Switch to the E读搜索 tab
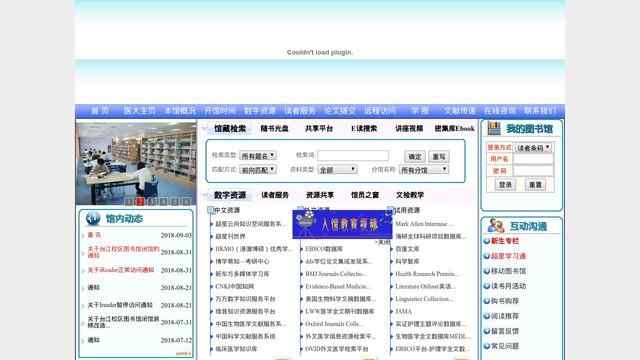 click(364, 129)
